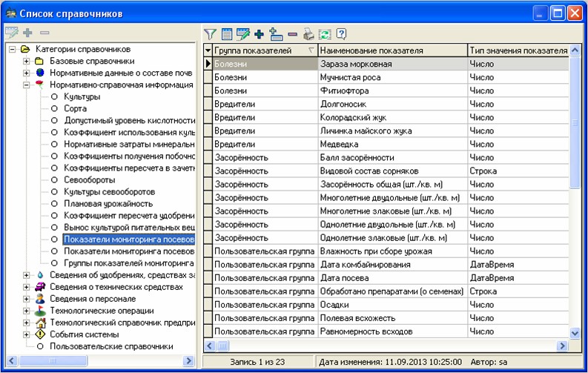Collapse the Нормативно-справочная информация node

click(x=27, y=85)
